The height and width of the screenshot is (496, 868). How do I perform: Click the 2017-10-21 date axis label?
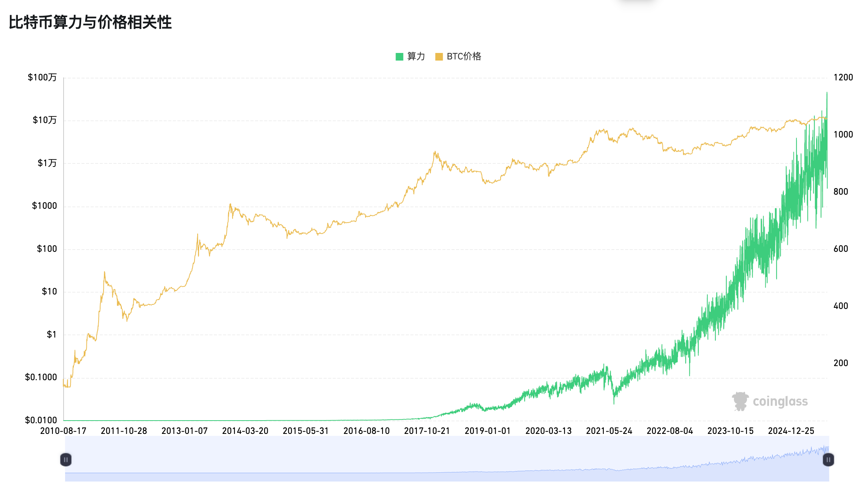(427, 431)
